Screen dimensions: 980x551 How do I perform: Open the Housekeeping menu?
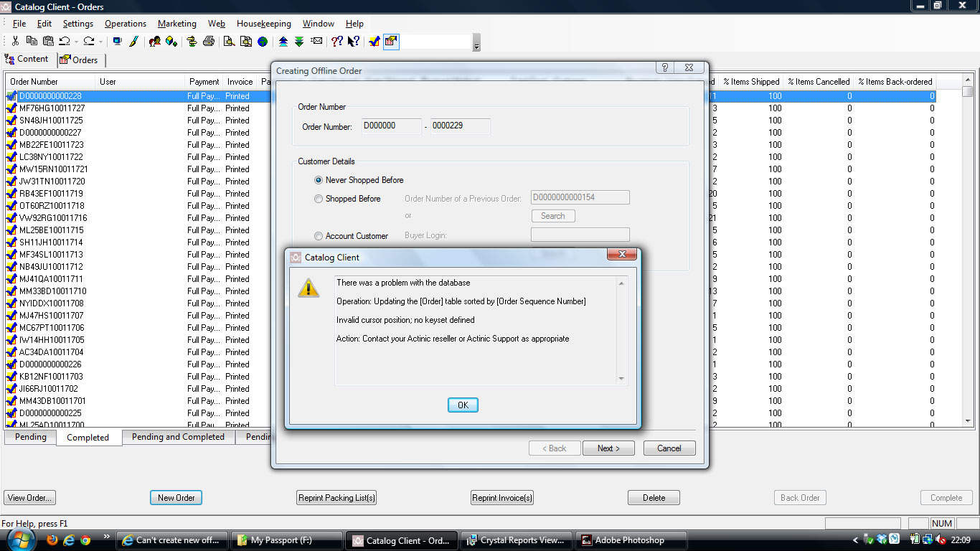[263, 24]
